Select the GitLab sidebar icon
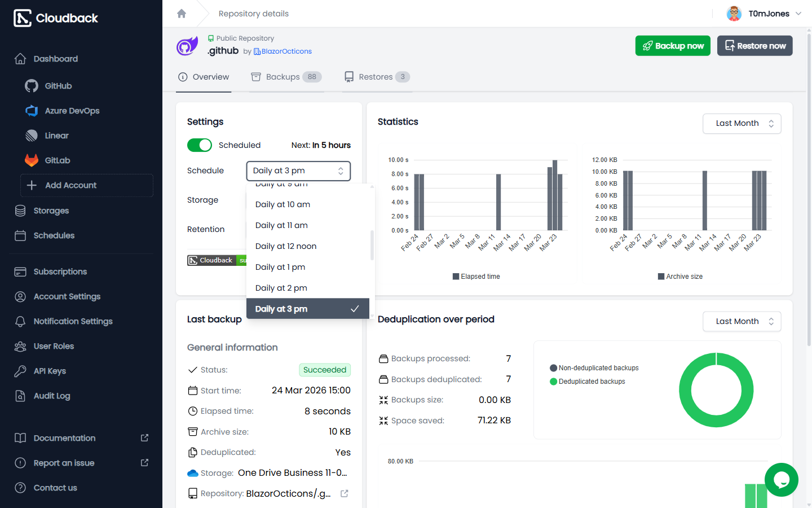Viewport: 812px width, 508px height. 32,160
